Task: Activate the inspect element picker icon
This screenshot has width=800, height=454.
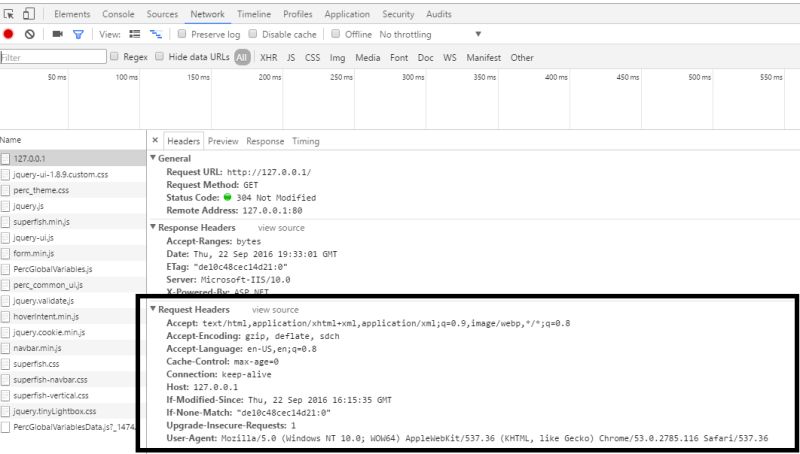Action: (x=9, y=14)
